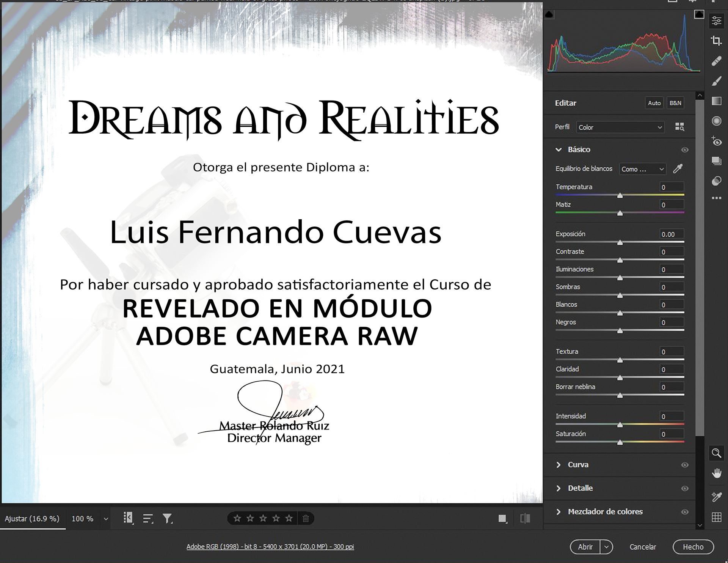Select the Edit sliders panel icon
Viewport: 728px width, 563px height.
(x=716, y=20)
